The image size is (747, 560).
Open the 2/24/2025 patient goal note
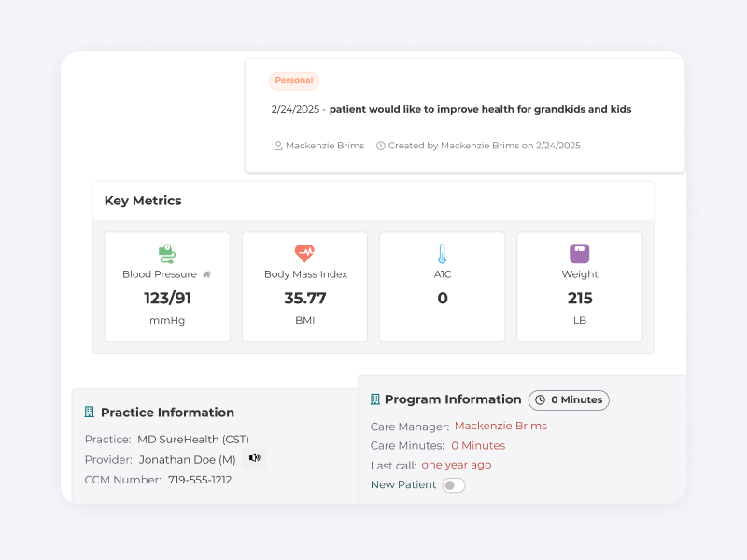click(x=448, y=109)
